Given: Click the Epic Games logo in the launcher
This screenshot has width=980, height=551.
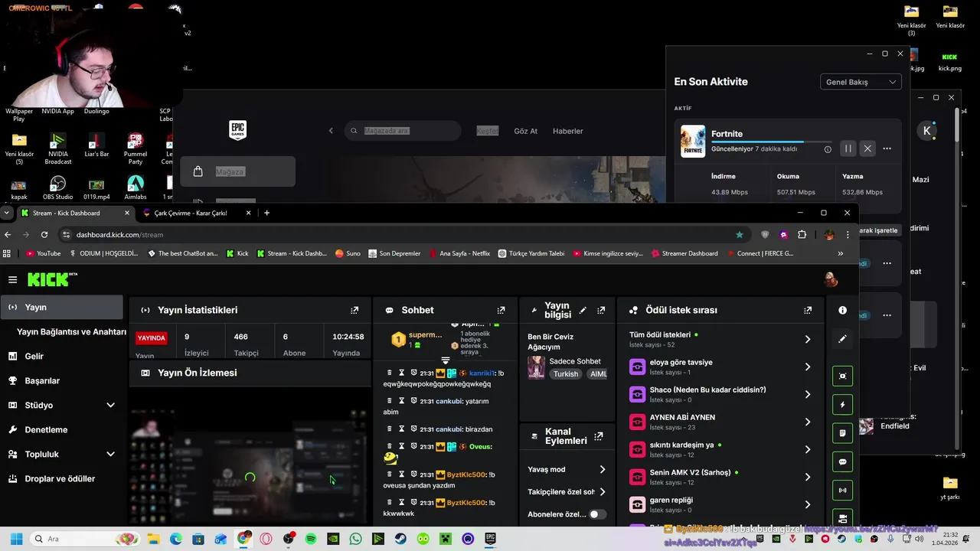Looking at the screenshot, I should click(237, 130).
